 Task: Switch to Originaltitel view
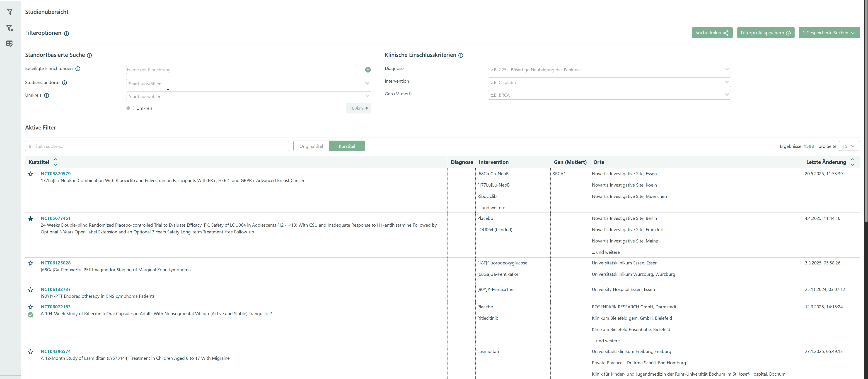pos(311,146)
